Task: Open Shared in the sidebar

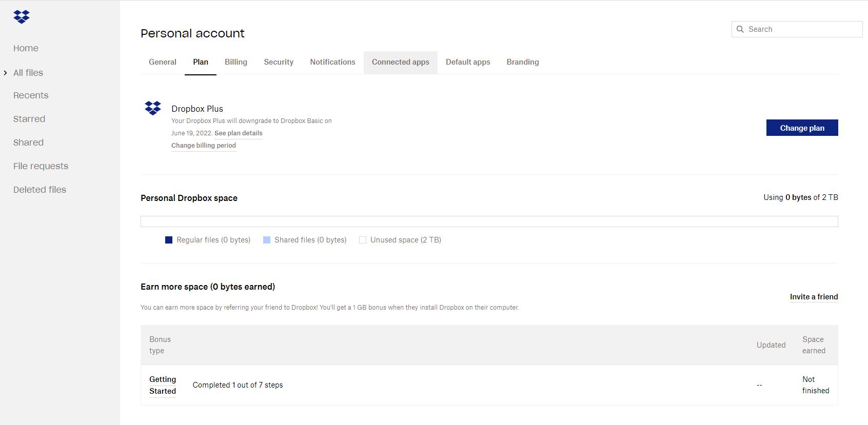Action: 28,143
